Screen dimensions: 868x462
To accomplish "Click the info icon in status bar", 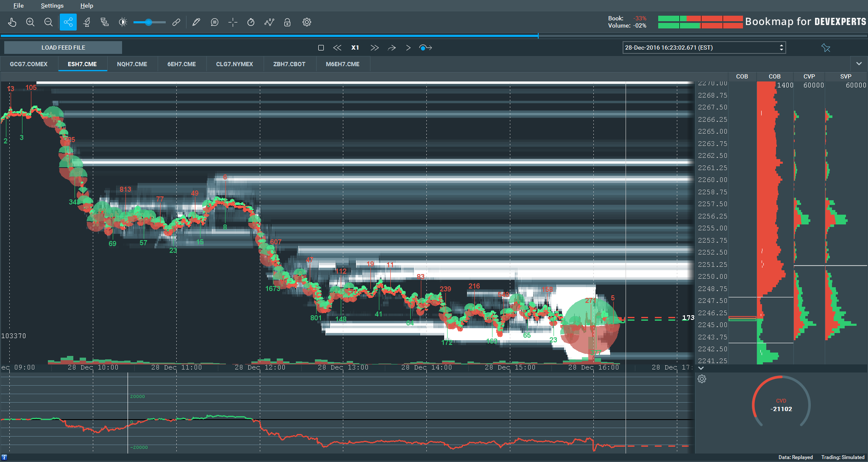I will click(x=4, y=457).
